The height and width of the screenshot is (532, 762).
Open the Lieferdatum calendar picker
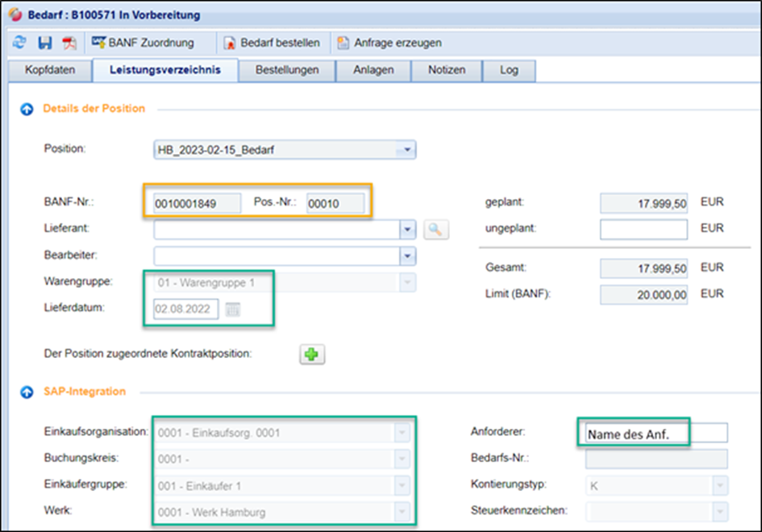pos(233,310)
